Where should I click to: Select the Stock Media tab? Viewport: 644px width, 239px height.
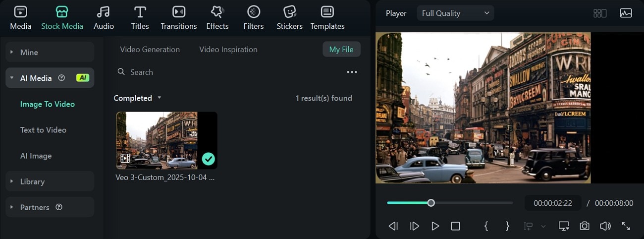pyautogui.click(x=62, y=18)
